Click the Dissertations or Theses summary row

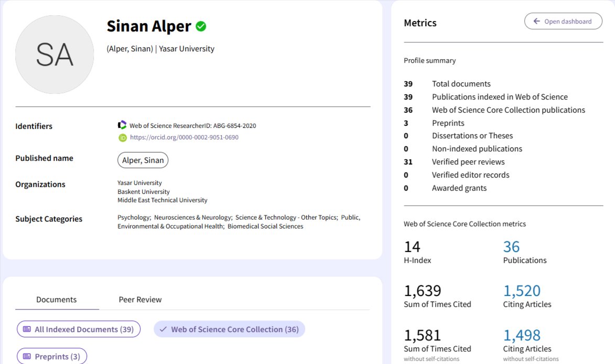pos(458,136)
